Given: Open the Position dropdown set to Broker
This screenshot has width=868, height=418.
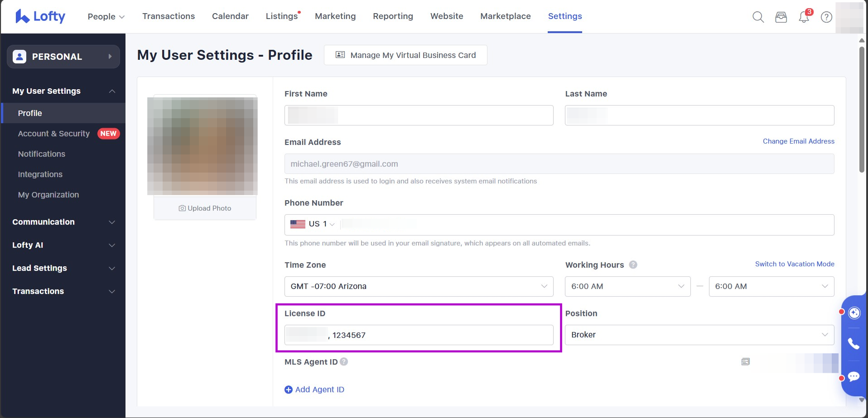Looking at the screenshot, I should click(x=699, y=335).
